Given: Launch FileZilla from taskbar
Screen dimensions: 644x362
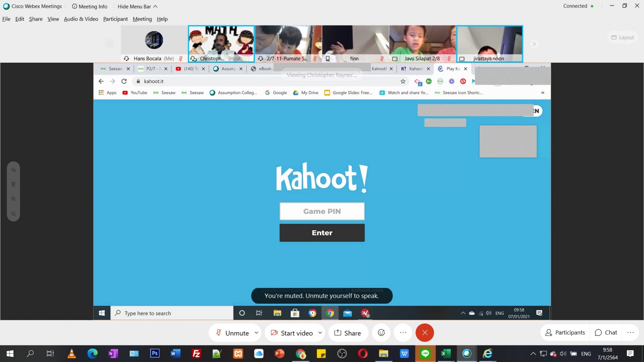Looking at the screenshot, I should (x=196, y=354).
